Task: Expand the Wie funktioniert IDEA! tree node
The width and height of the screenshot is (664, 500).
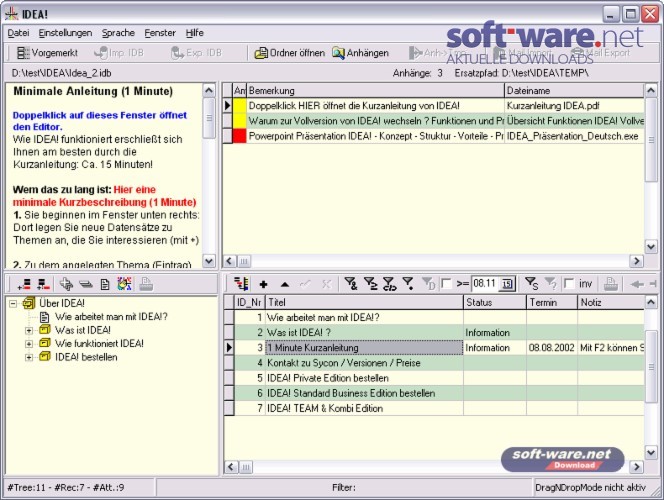Action: tap(29, 344)
